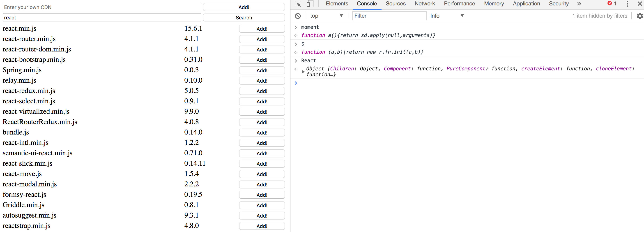This screenshot has height=232, width=644.
Task: Select the semantic-ui-react.min.js name
Action: 37,153
